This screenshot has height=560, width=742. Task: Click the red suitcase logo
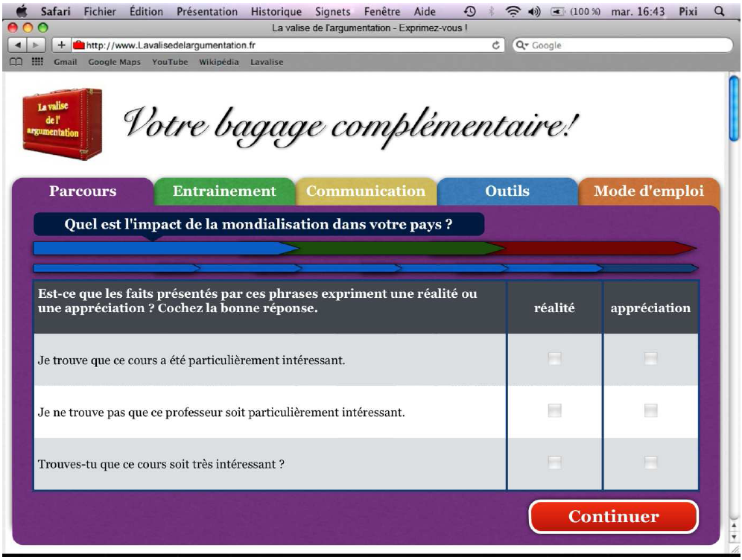[62, 124]
